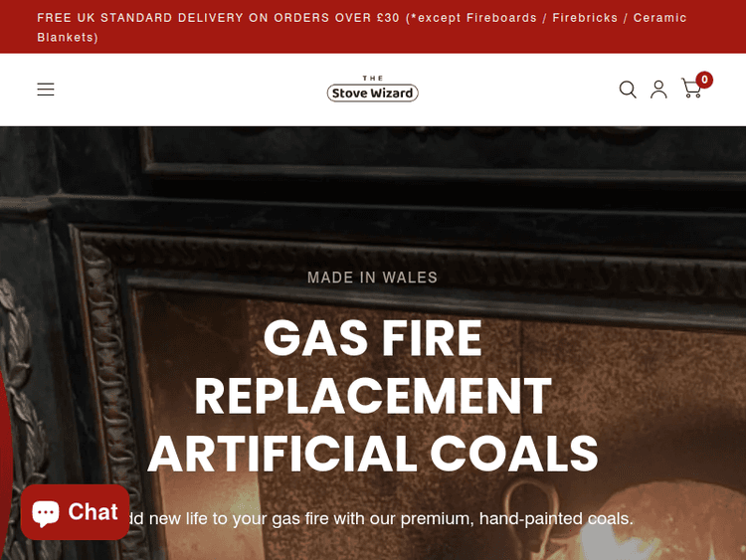
Task: Click the 'REPLACEMENT' word in hero title
Action: point(373,395)
